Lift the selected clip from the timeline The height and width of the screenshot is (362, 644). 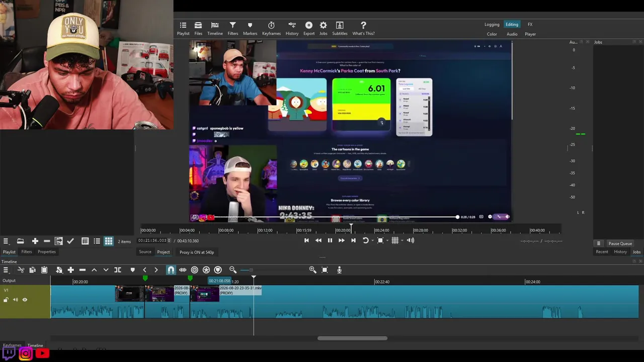[94, 270]
